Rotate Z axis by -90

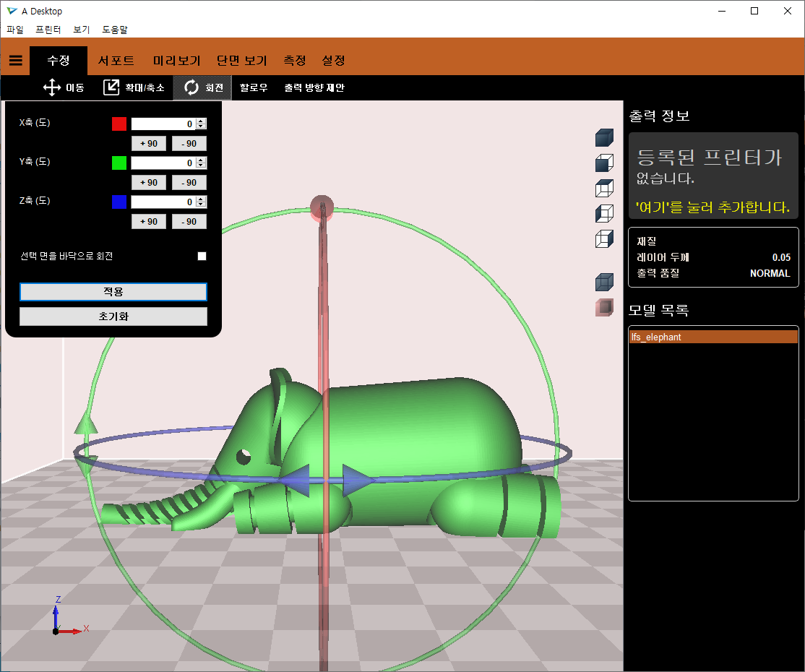point(189,222)
